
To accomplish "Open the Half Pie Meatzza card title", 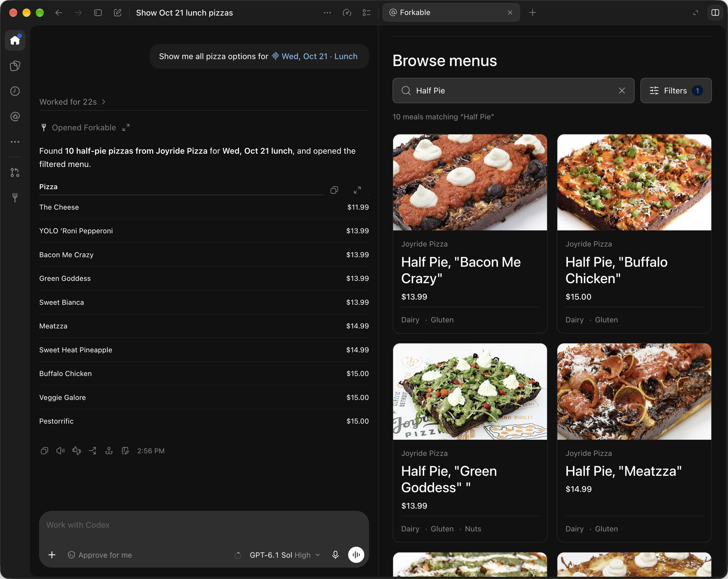I will pos(623,471).
